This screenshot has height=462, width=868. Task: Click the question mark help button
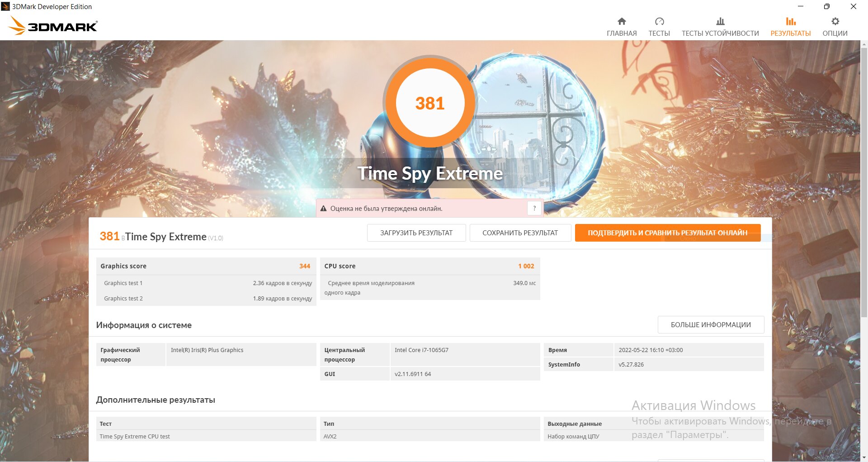(534, 208)
